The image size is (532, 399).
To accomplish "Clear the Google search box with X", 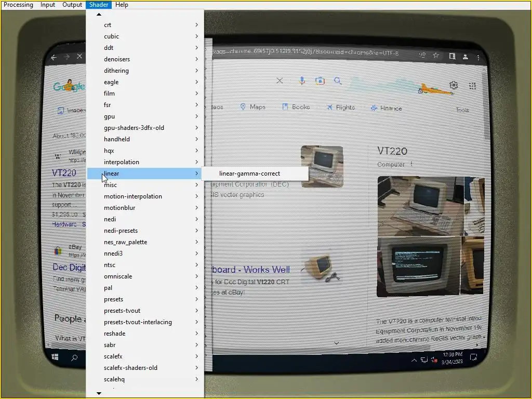I will [x=279, y=81].
